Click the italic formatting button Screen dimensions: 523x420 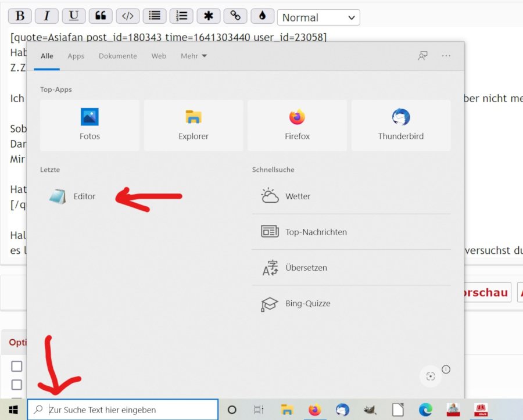[47, 16]
